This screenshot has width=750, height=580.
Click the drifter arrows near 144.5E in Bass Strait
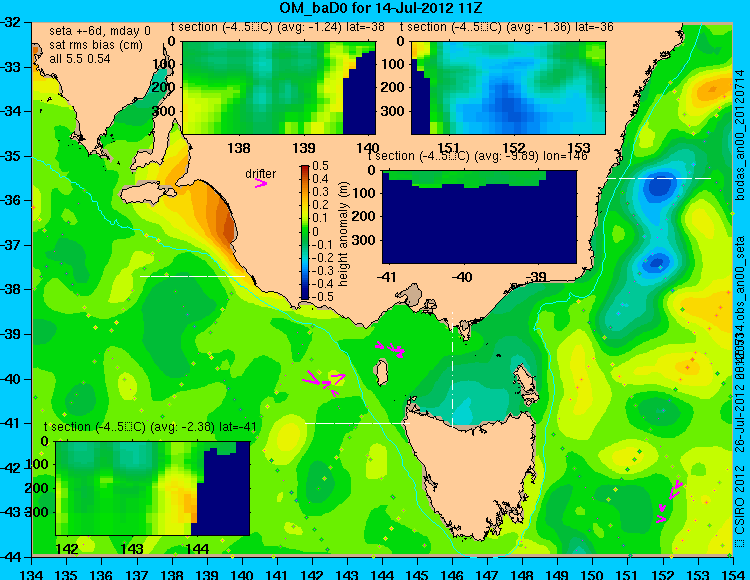[x=391, y=348]
